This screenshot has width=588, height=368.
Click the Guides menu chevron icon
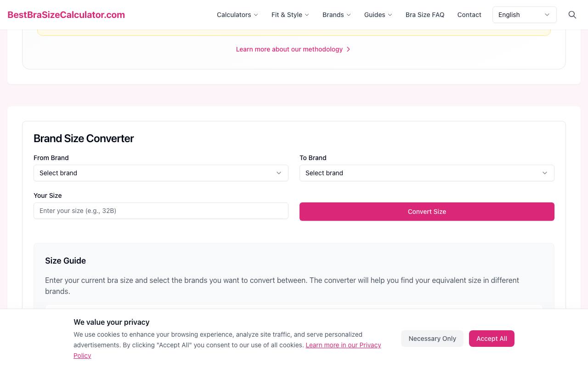coord(390,15)
